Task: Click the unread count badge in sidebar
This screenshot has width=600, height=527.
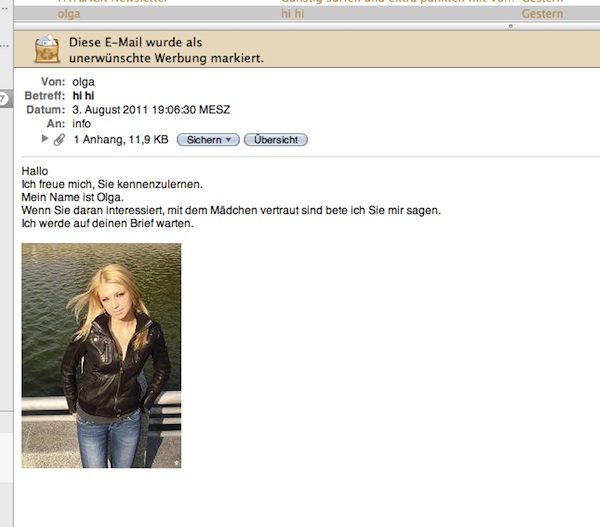Action: (x=5, y=99)
